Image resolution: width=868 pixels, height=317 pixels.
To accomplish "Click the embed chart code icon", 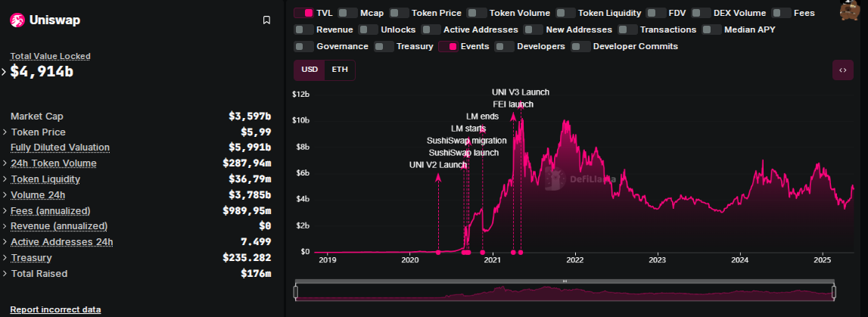I will 842,70.
